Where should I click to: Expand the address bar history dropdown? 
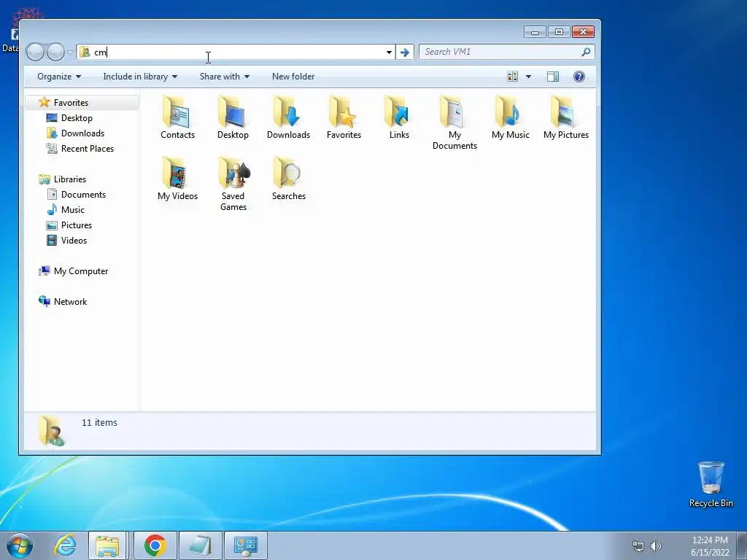(389, 52)
